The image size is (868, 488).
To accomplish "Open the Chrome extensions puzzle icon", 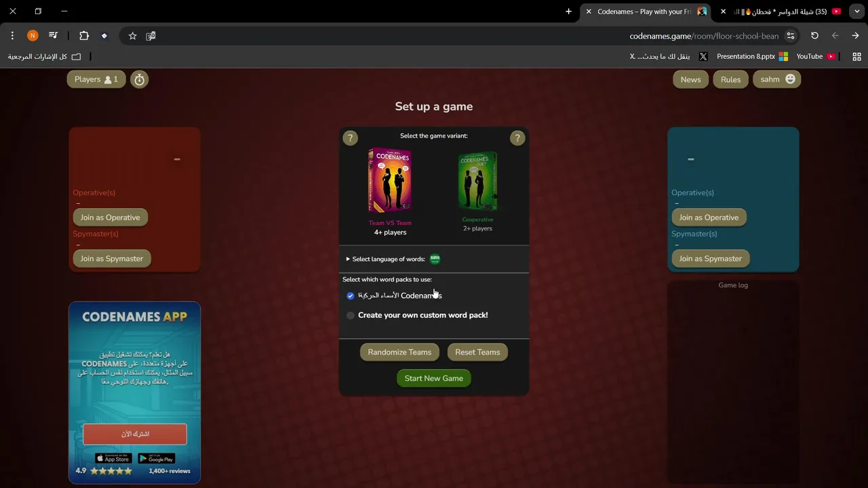I will (84, 36).
